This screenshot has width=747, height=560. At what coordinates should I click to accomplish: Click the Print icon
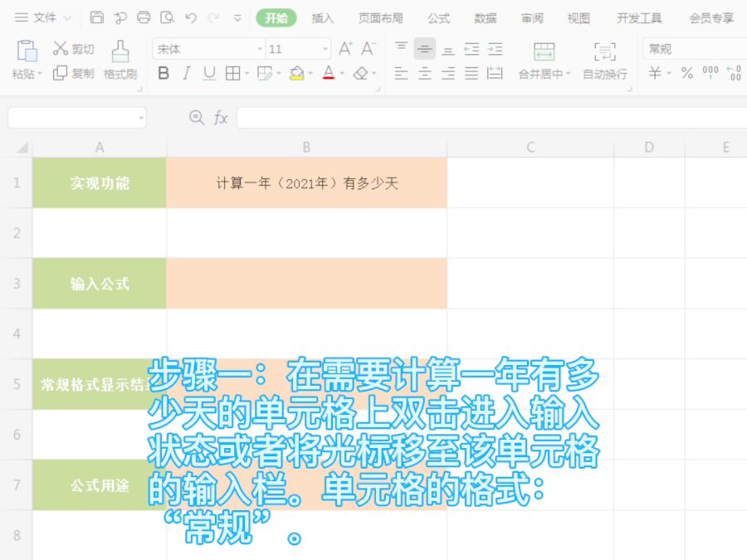(x=144, y=17)
